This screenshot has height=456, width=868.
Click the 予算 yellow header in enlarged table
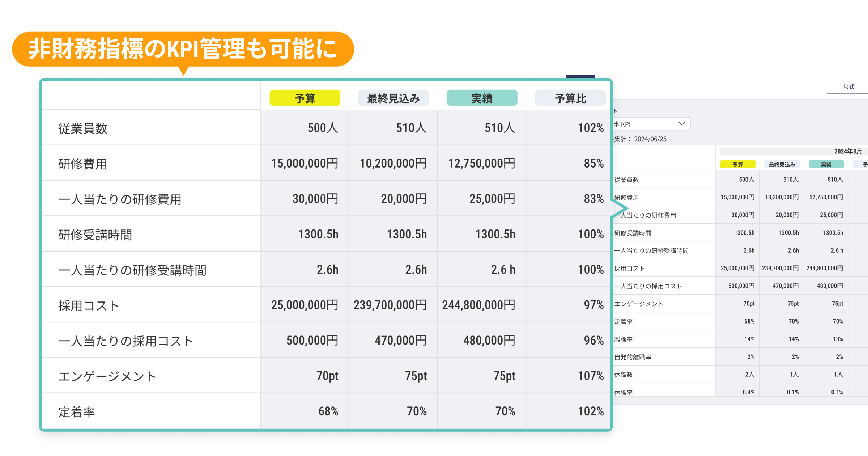tap(305, 98)
